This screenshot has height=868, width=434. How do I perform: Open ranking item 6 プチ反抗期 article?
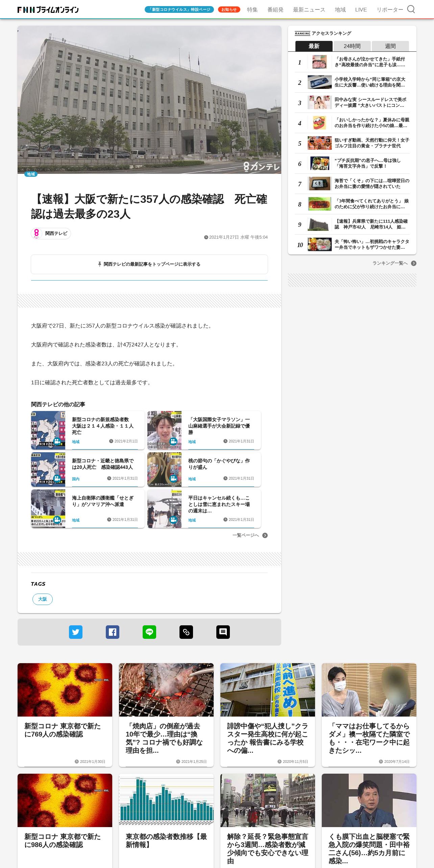point(352,163)
